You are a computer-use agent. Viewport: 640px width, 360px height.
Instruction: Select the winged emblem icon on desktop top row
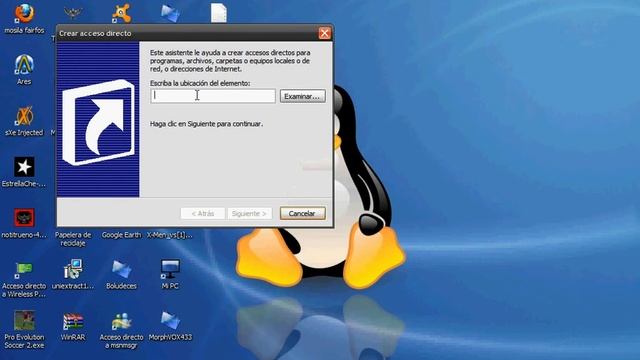pyautogui.click(x=73, y=13)
